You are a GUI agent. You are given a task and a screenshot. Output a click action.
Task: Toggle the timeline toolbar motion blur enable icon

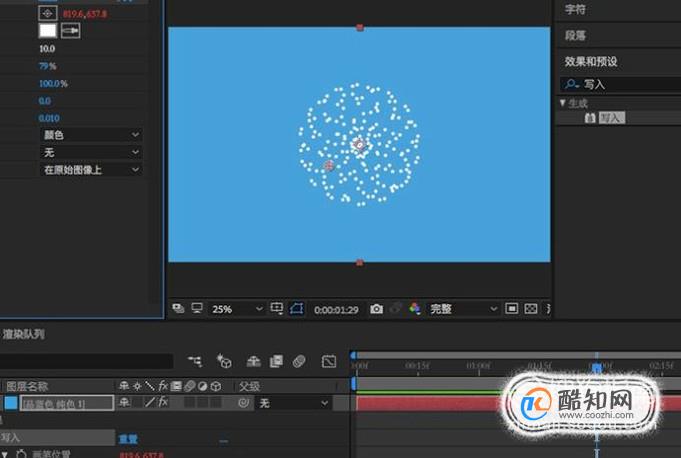tap(299, 361)
